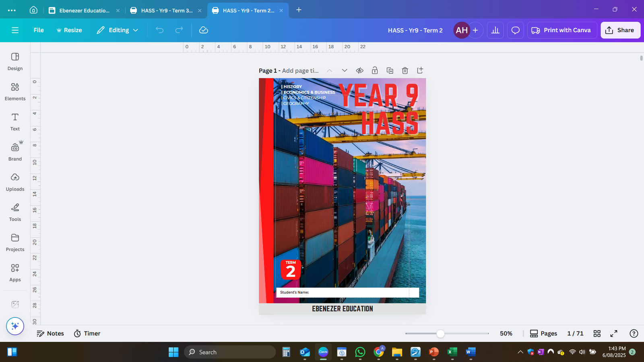Click the HASS - Yr9 - Term 2 document title

pyautogui.click(x=415, y=30)
